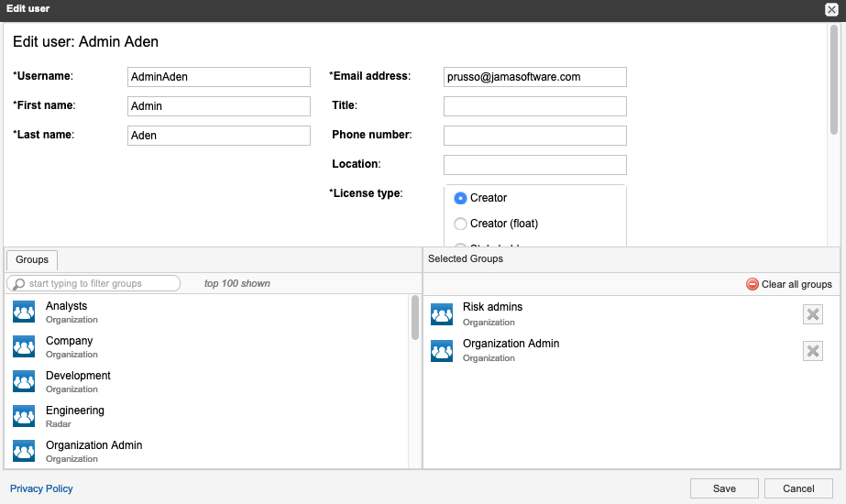Image resolution: width=846 pixels, height=504 pixels.
Task: Open the Privacy Policy link
Action: (41, 488)
